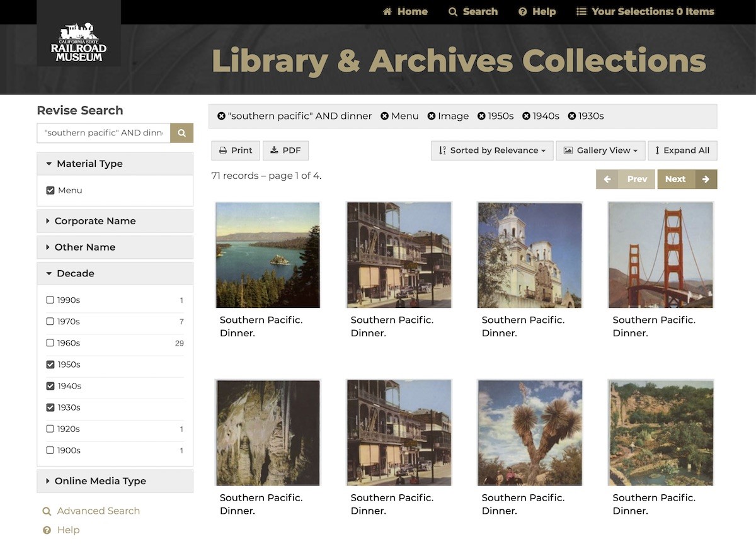Open the garden canyon menu thumbnail

point(661,433)
